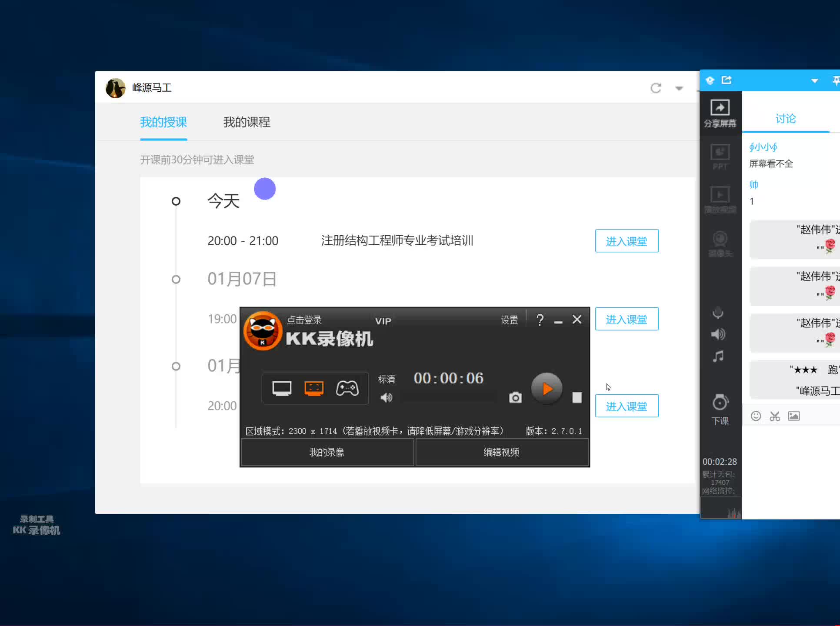
Task: Select region recording mode orange icon
Action: (x=314, y=388)
